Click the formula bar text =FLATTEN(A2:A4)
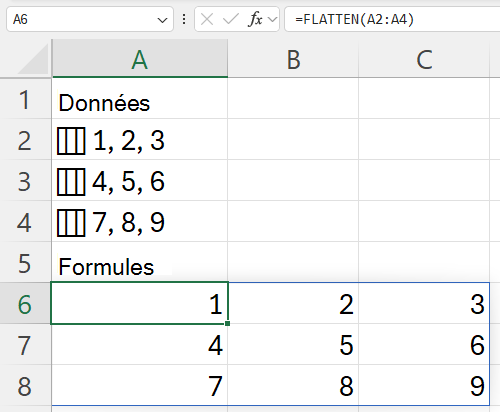 (x=354, y=19)
